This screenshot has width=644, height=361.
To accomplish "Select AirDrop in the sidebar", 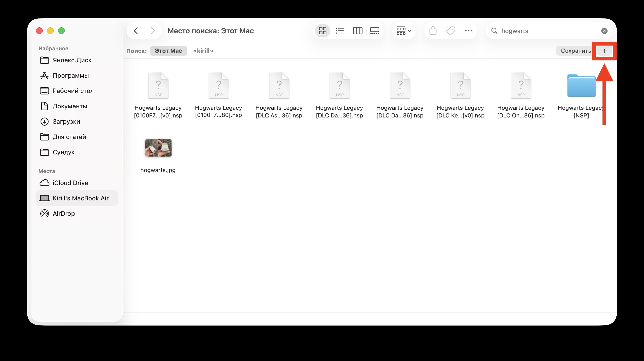I will [64, 214].
